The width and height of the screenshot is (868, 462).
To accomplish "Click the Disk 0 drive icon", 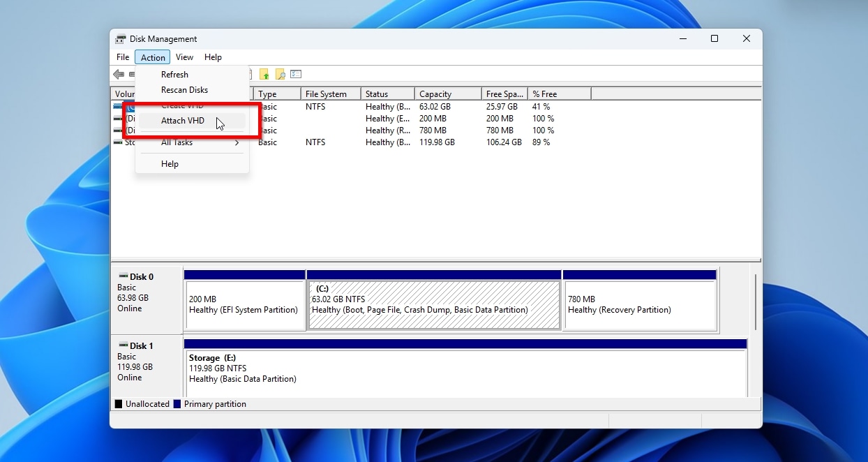I will [x=124, y=277].
